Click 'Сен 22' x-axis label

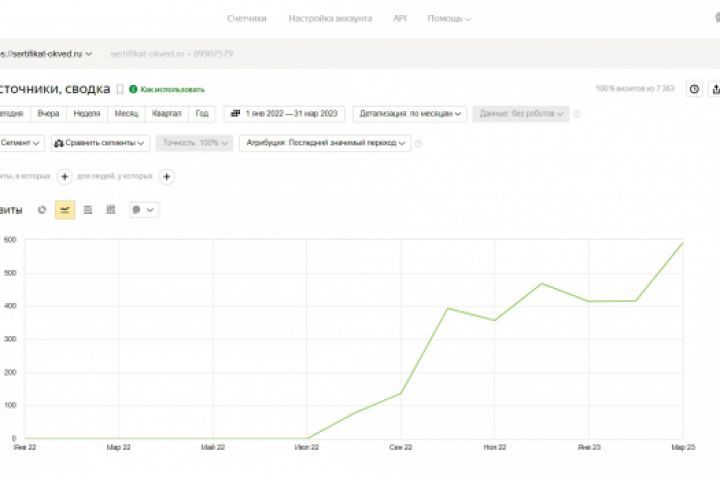pos(400,447)
